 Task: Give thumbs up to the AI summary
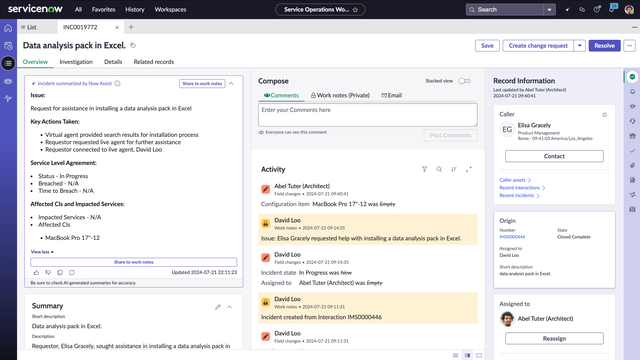[36, 272]
